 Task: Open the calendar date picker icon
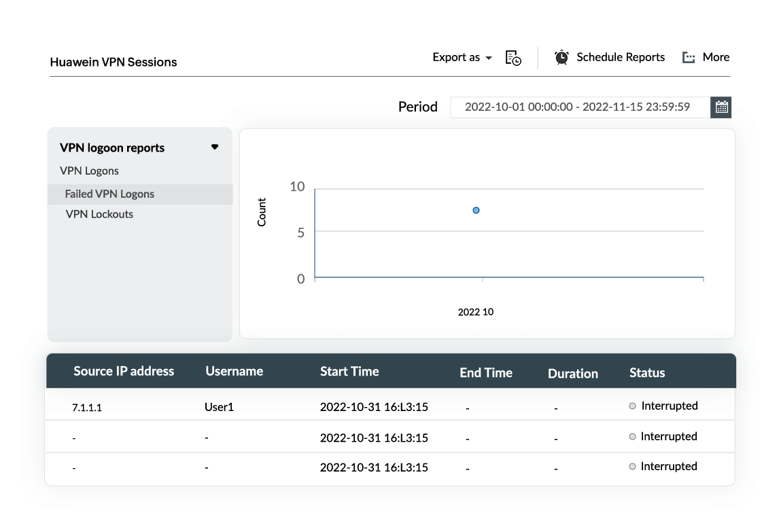pyautogui.click(x=721, y=107)
